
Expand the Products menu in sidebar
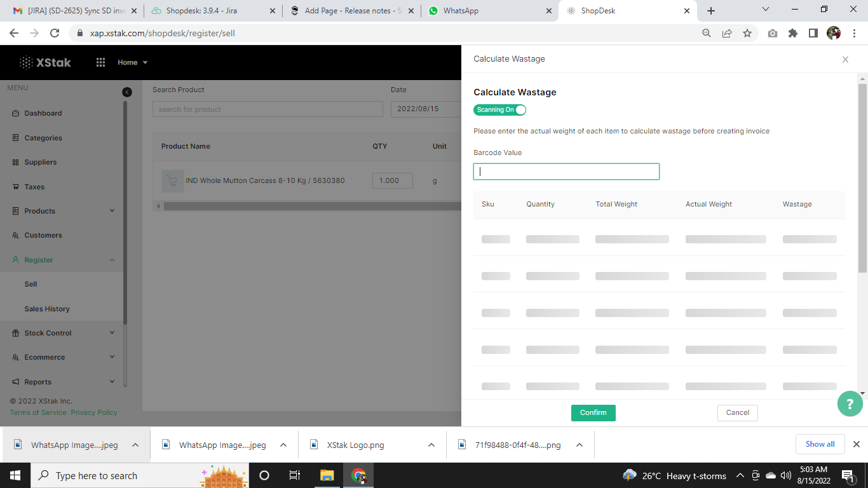[112, 211]
